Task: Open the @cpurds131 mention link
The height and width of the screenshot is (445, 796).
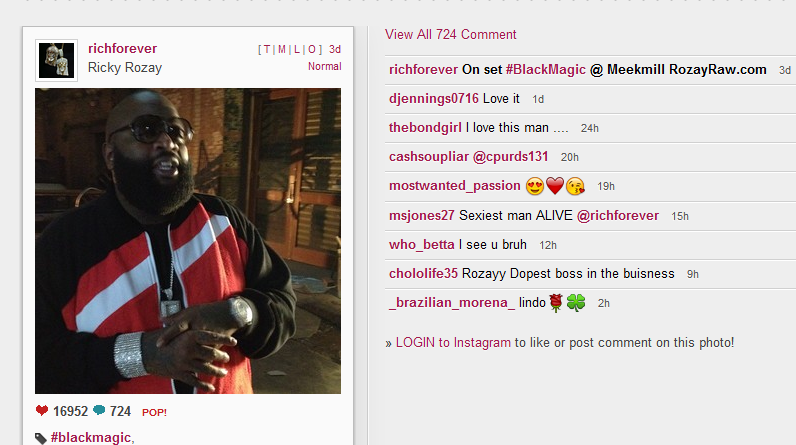Action: (511, 156)
